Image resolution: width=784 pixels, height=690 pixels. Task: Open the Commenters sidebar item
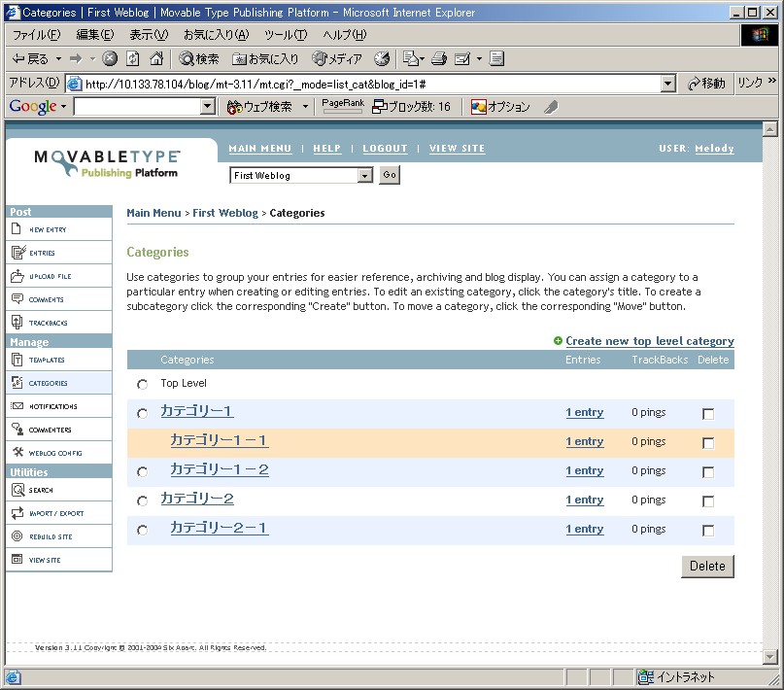pos(59,430)
